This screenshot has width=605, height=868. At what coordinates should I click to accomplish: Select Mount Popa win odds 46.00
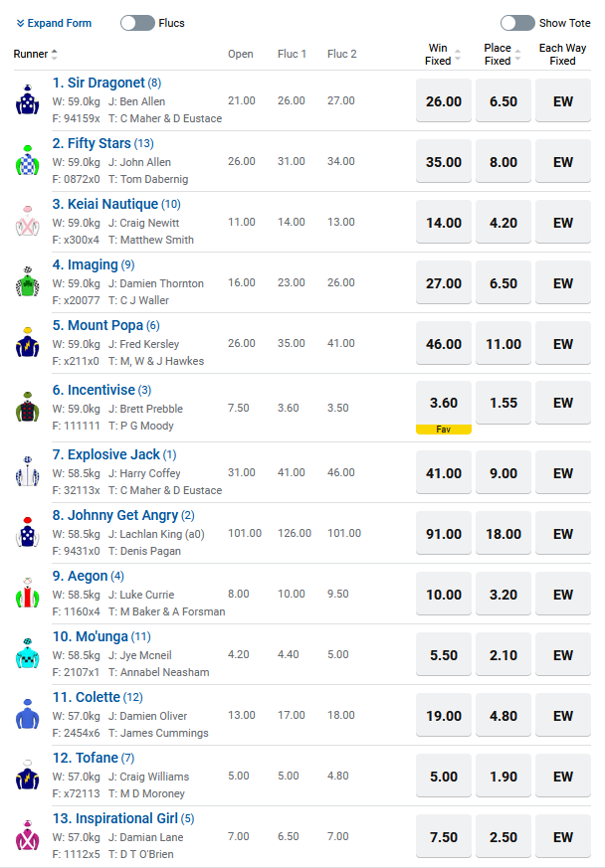tap(443, 344)
